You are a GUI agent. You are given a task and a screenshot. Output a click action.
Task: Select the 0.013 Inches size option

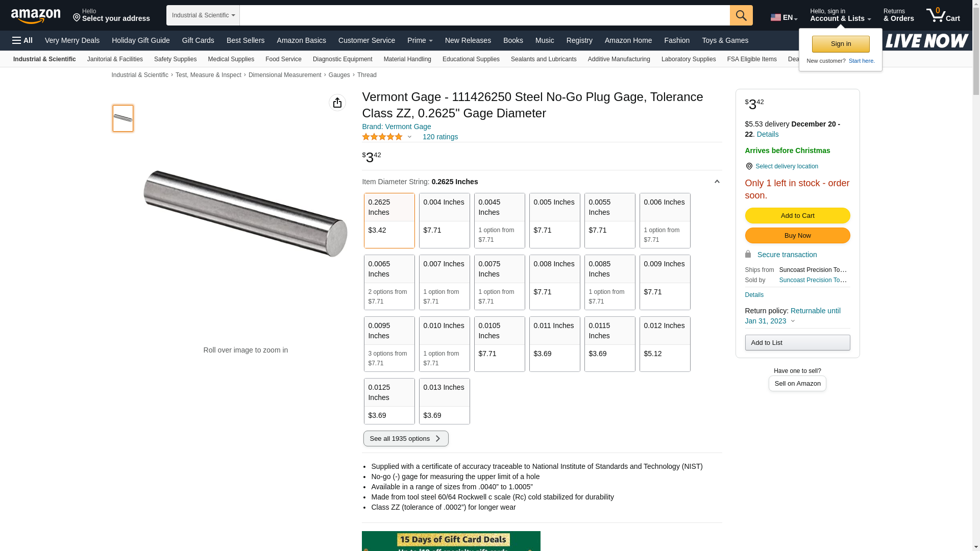[x=444, y=401]
